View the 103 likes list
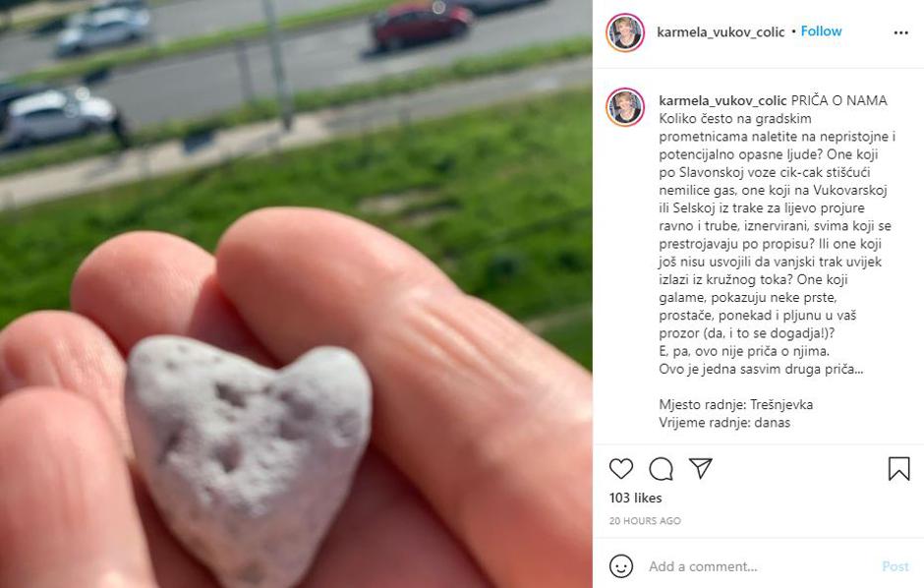The width and height of the screenshot is (924, 588). 635,498
